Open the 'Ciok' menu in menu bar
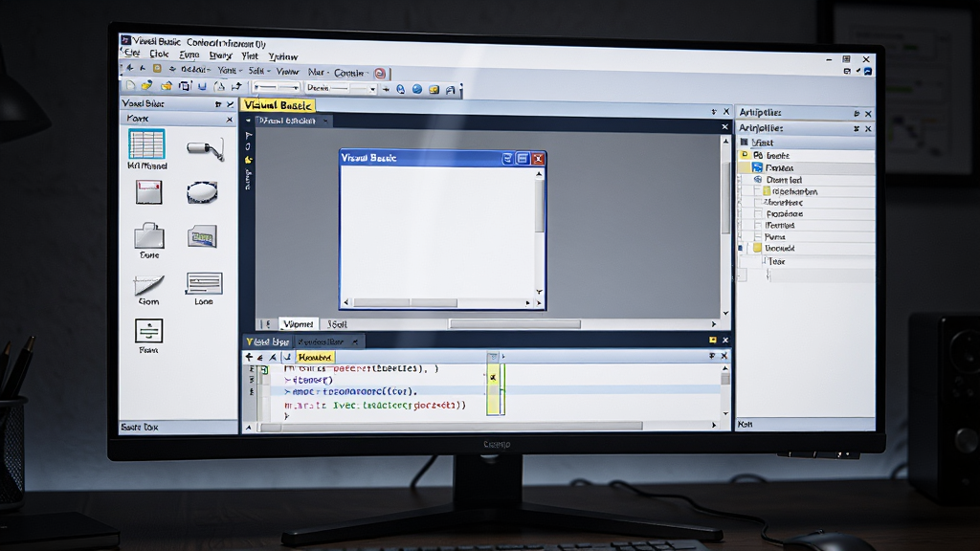The width and height of the screenshot is (980, 551). 159,54
